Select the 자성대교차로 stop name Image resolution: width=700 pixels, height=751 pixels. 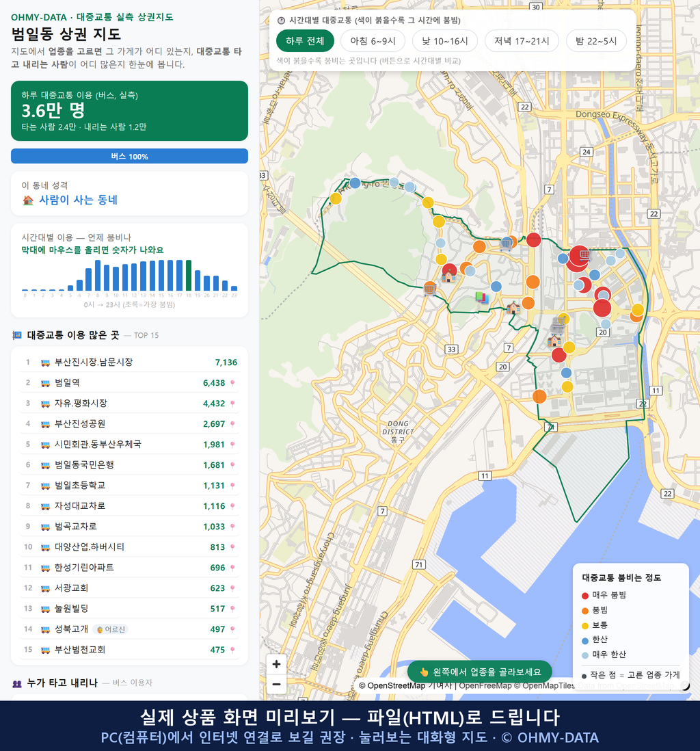(x=80, y=506)
